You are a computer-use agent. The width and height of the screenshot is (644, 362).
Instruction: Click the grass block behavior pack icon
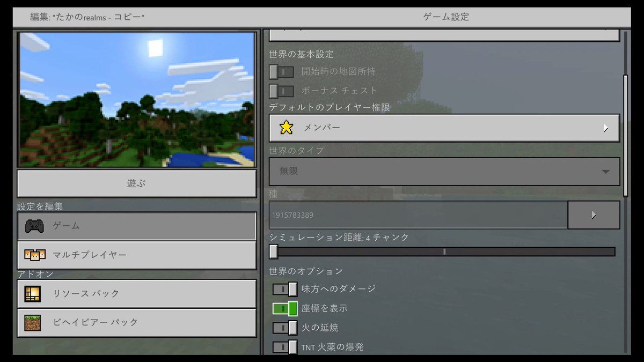tap(33, 322)
